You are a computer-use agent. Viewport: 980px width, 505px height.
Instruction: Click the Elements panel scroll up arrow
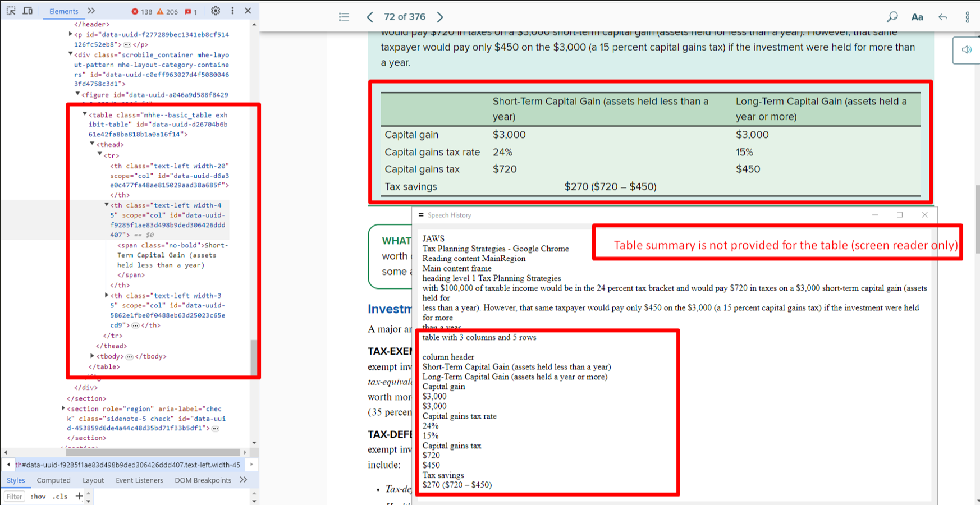[x=254, y=25]
